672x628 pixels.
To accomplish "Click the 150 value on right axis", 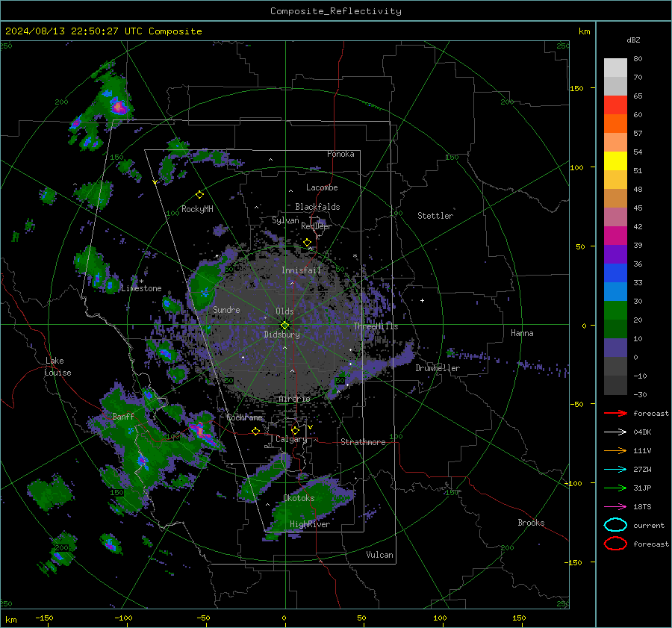I will 577,88.
